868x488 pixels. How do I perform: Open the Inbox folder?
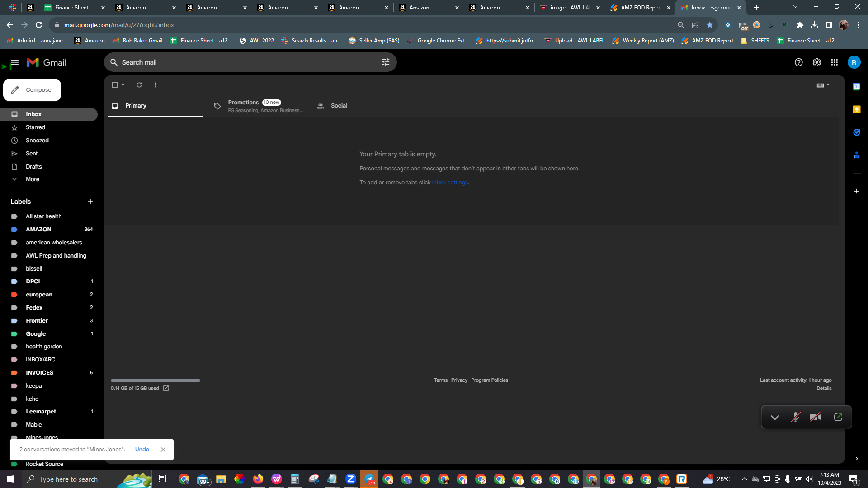tap(49, 114)
